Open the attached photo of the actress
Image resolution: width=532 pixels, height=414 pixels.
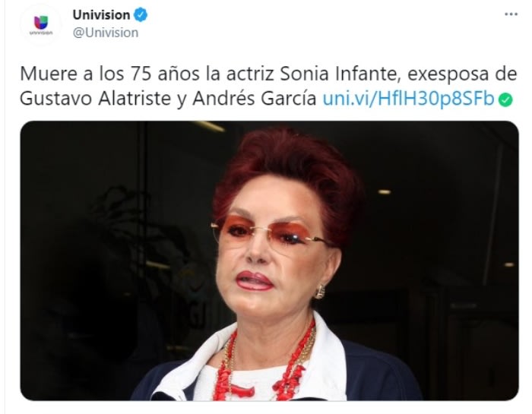[269, 261]
